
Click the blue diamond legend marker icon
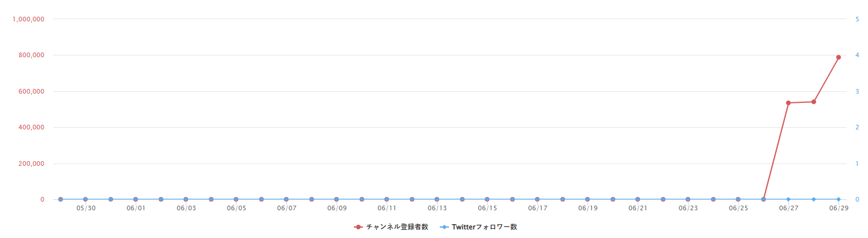click(x=444, y=227)
